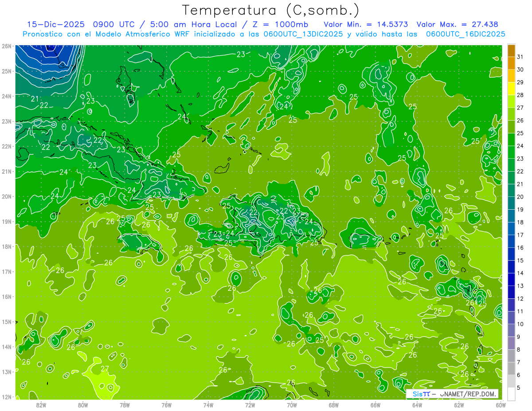This screenshot has width=532, height=411.
Task: Click the 66W longitude axis label
Action: tap(375, 404)
